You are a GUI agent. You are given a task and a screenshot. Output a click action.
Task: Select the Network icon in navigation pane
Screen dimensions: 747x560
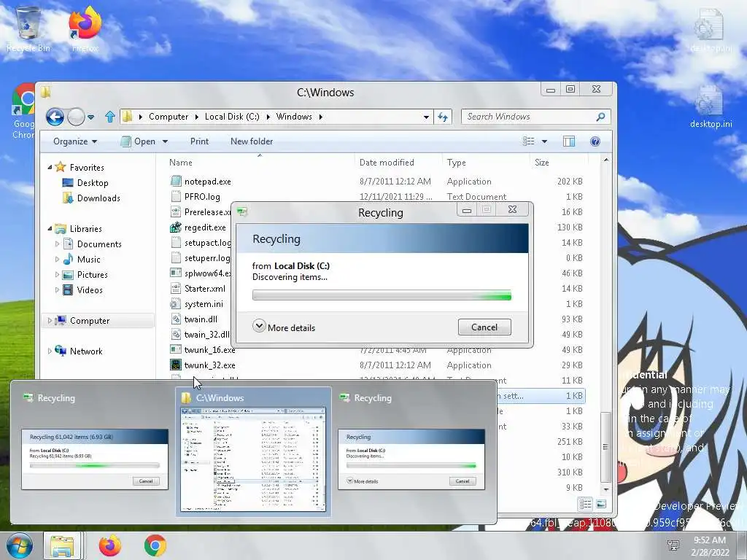click(61, 351)
